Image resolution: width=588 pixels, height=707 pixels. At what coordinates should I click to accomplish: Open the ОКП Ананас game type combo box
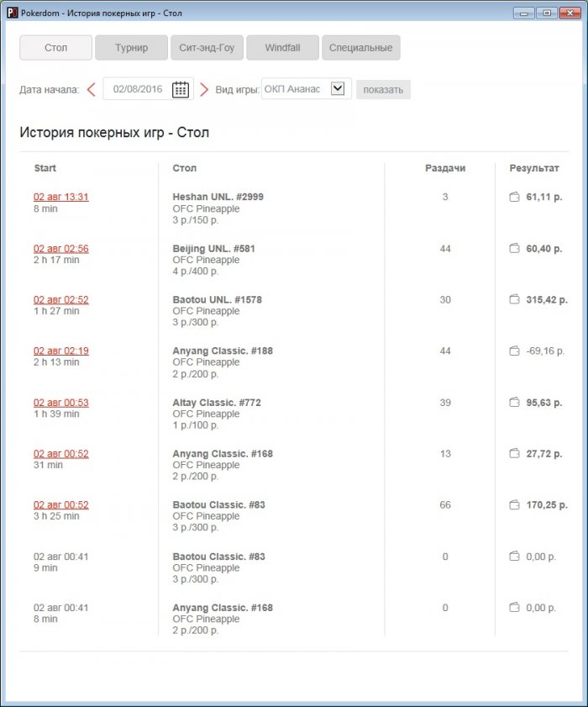[x=307, y=89]
